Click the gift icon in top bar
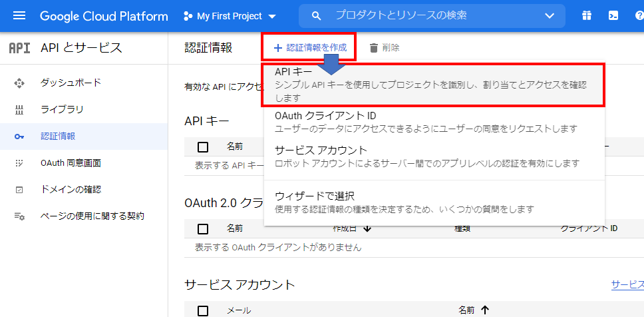This screenshot has height=317, width=644. [586, 16]
